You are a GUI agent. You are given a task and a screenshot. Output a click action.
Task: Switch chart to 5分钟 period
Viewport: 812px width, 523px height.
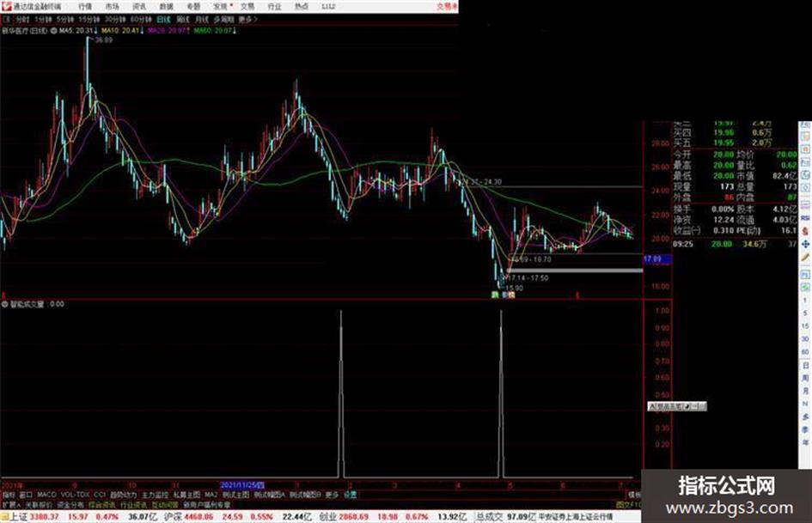pyautogui.click(x=65, y=20)
